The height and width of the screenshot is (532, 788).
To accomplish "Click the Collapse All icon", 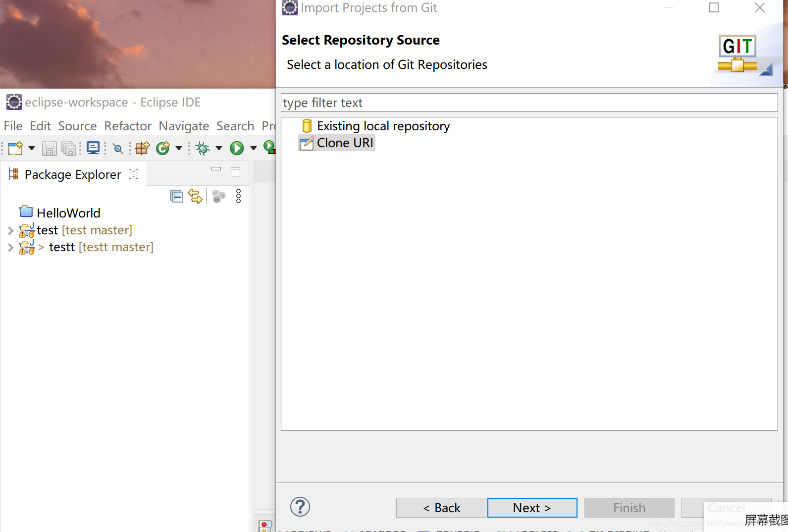I will 176,197.
